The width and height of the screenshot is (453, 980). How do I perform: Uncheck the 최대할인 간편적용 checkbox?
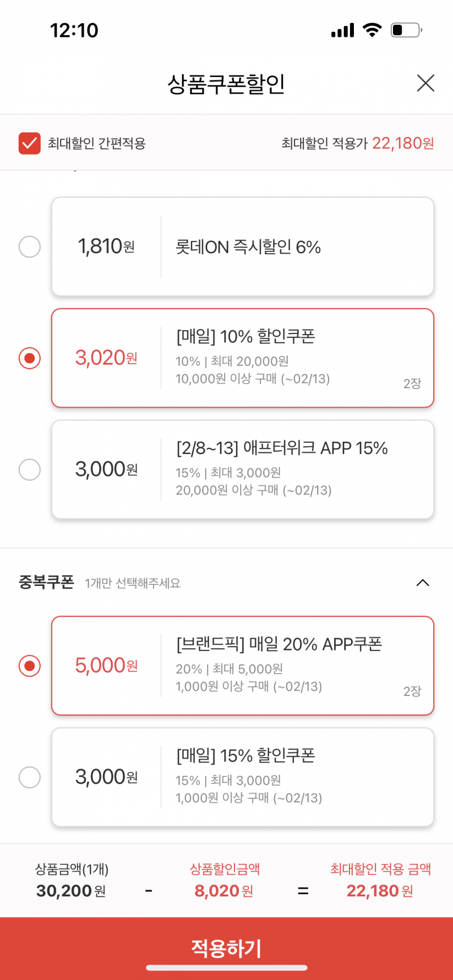29,143
